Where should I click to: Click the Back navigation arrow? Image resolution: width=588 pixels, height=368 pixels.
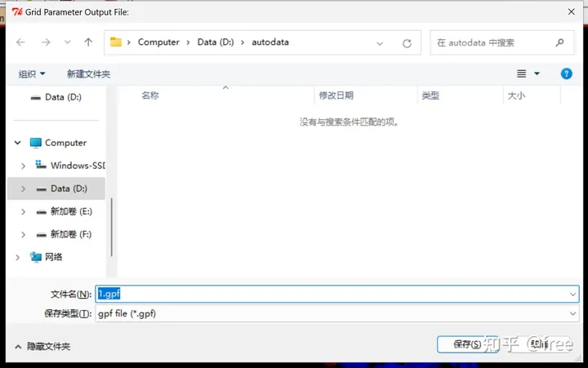pos(20,42)
